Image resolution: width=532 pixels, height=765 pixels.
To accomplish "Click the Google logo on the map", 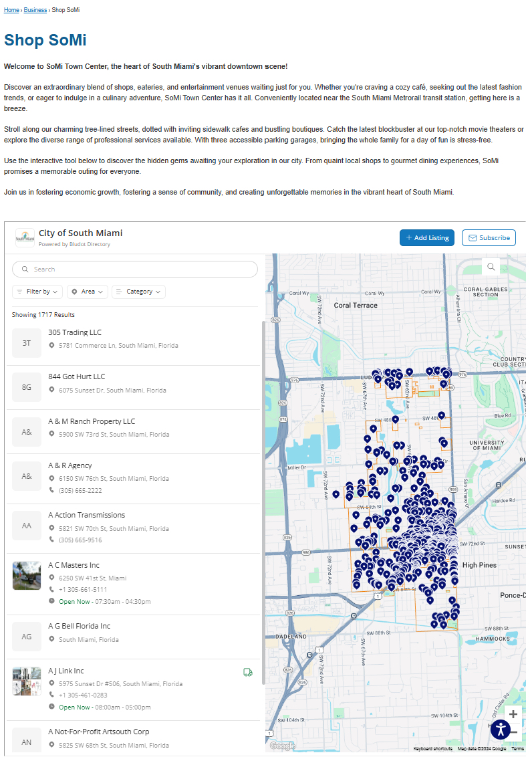I will tap(282, 746).
